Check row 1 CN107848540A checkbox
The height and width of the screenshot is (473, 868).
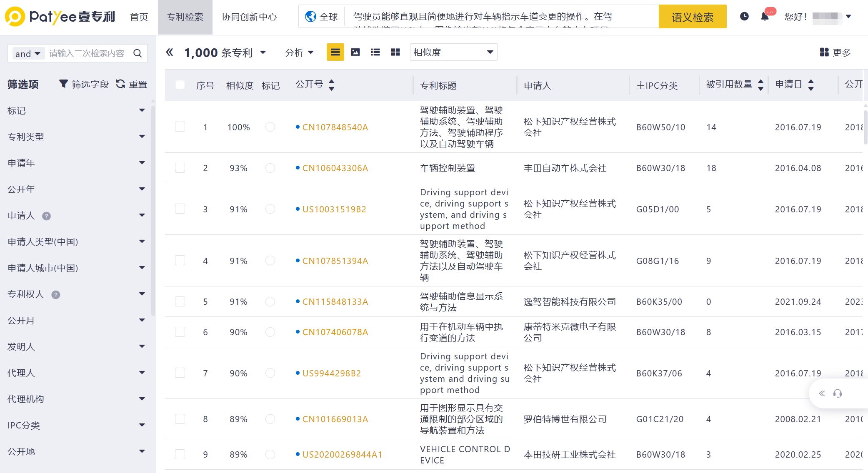point(180,127)
